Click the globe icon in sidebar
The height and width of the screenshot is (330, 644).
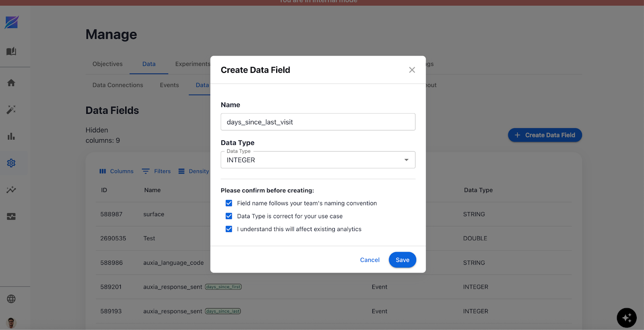(x=11, y=299)
